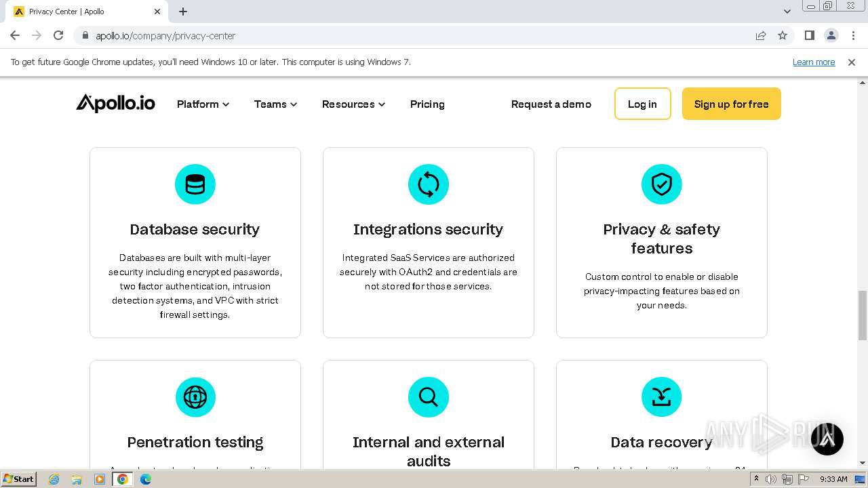Click the Apollo.io logo

point(115,103)
